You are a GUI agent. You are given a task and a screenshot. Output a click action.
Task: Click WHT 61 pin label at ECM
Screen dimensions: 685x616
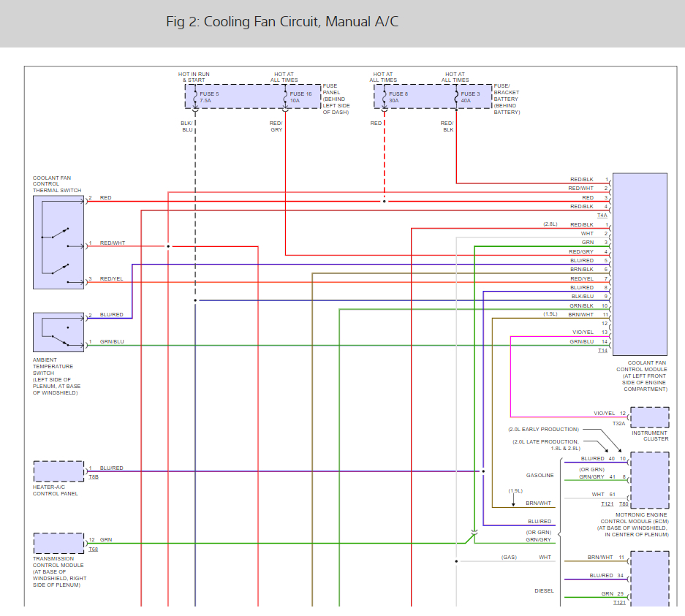(603, 495)
